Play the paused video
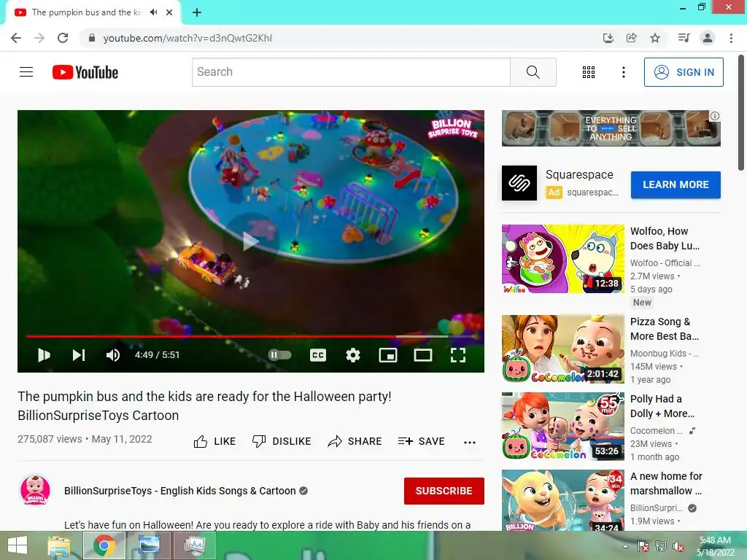This screenshot has height=560, width=747. [x=44, y=355]
